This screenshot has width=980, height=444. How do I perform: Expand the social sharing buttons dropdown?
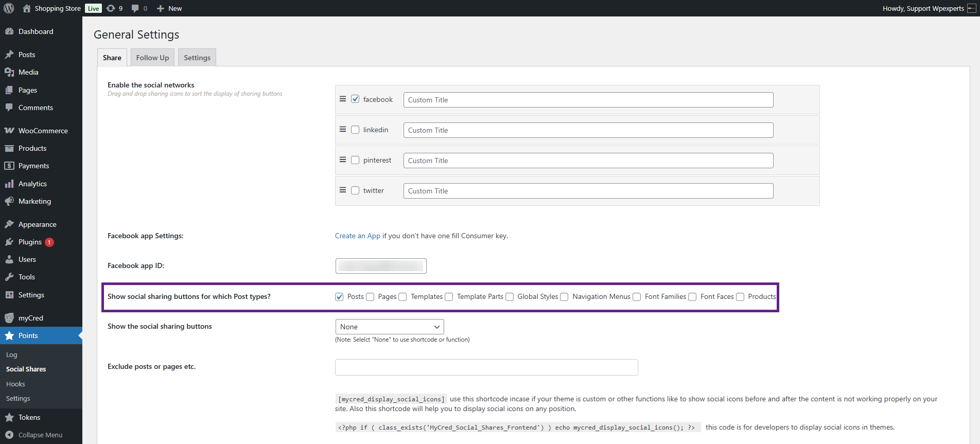click(389, 327)
